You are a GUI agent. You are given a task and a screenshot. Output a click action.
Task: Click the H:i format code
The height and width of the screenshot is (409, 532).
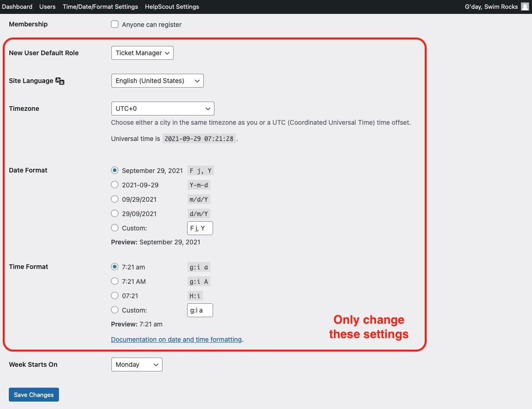pyautogui.click(x=195, y=296)
